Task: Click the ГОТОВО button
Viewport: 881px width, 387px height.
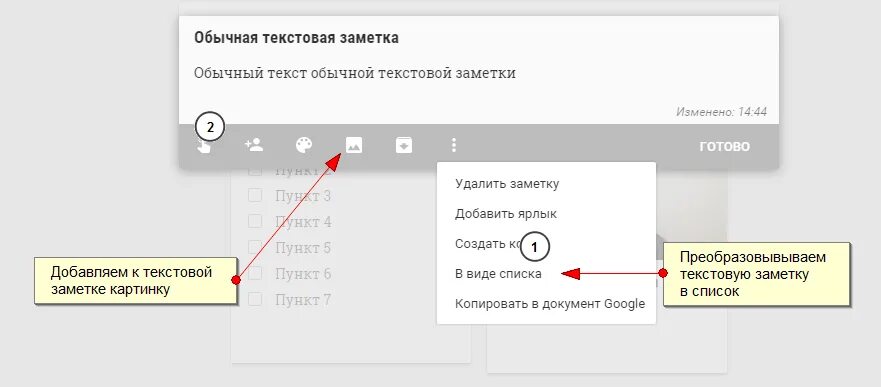Action: click(x=724, y=147)
